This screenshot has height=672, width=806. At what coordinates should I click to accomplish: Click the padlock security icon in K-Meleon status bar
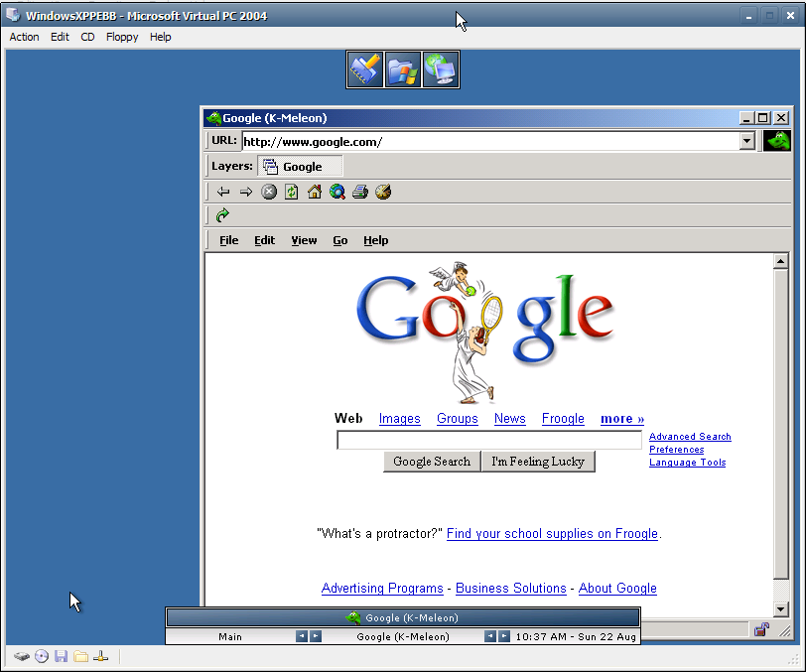click(x=761, y=629)
